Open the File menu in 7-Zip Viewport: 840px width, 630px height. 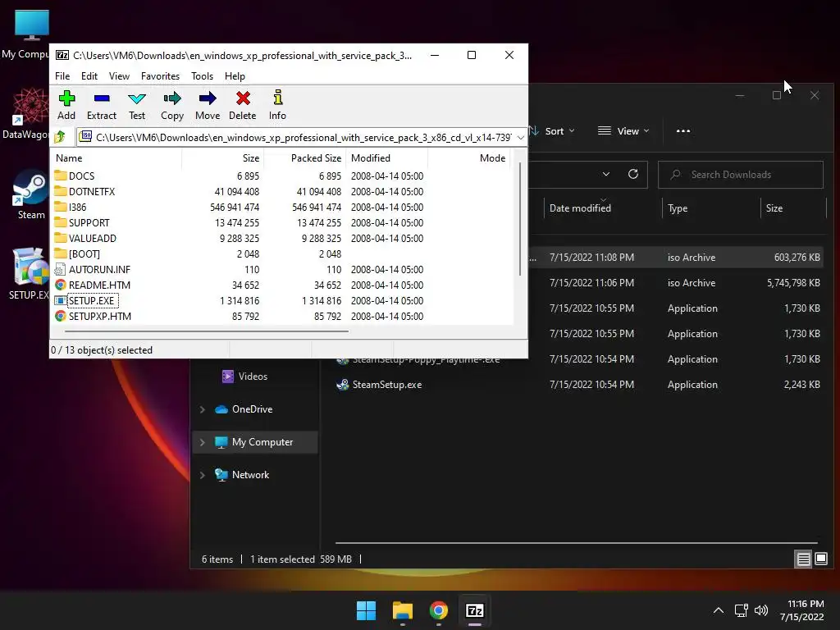62,76
